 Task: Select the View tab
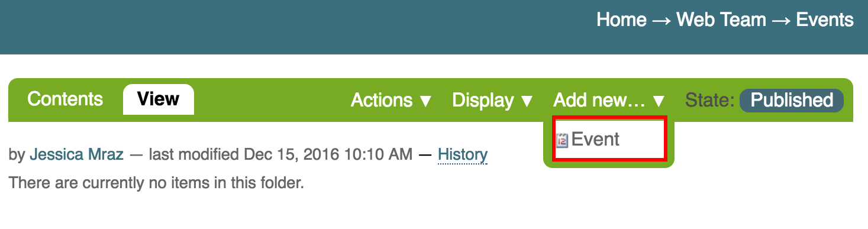pyautogui.click(x=158, y=99)
